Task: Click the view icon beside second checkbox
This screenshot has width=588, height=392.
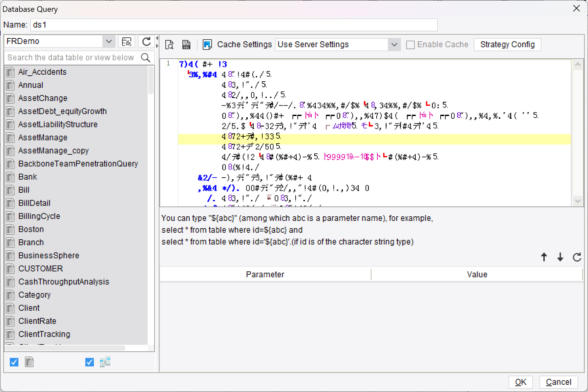Action: (105, 362)
